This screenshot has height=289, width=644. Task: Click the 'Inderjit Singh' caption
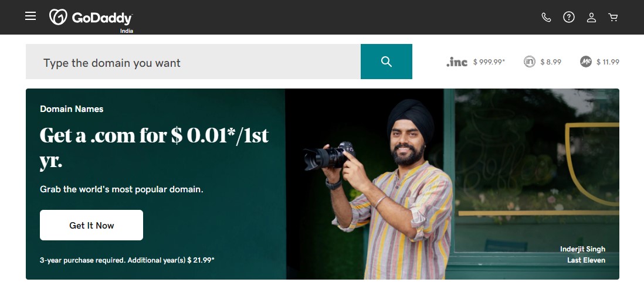point(582,249)
